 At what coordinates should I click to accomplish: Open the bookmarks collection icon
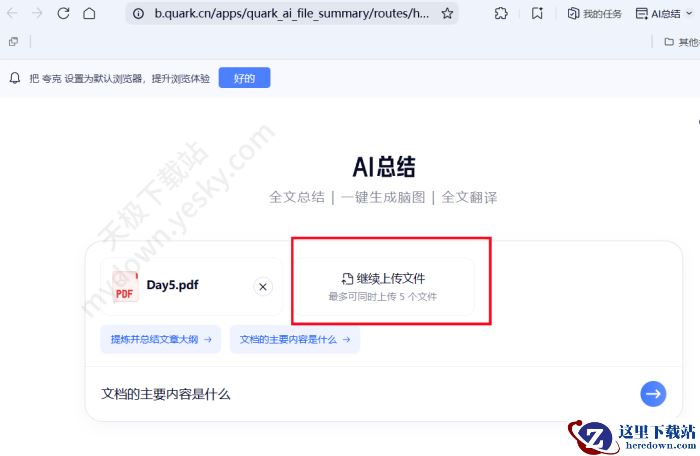tap(537, 14)
